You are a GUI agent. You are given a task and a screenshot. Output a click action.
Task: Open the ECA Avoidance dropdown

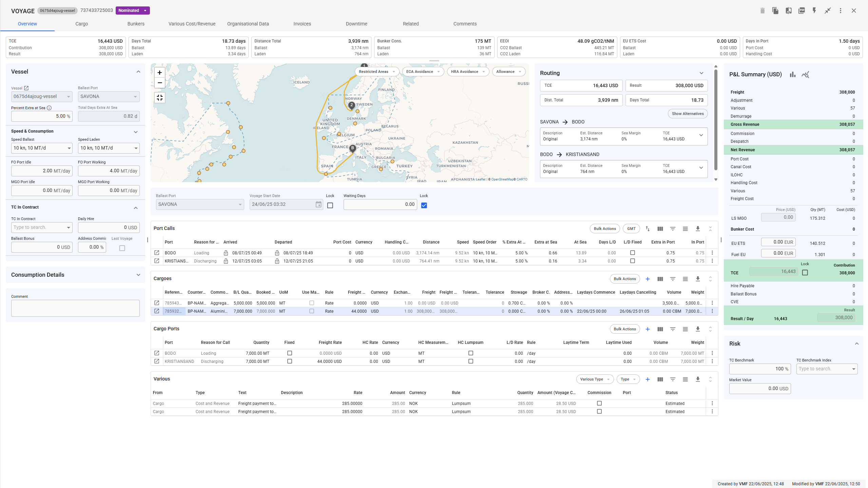[423, 72]
